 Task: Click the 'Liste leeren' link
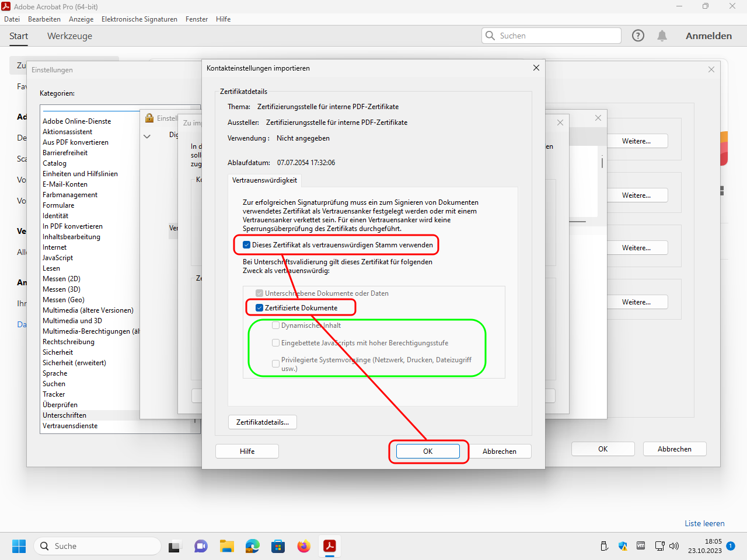(704, 523)
